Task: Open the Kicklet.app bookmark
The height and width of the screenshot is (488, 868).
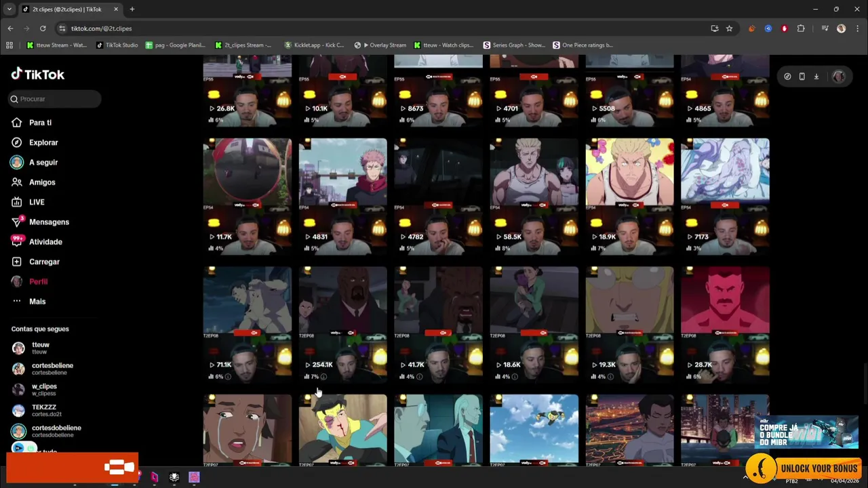Action: [x=315, y=45]
